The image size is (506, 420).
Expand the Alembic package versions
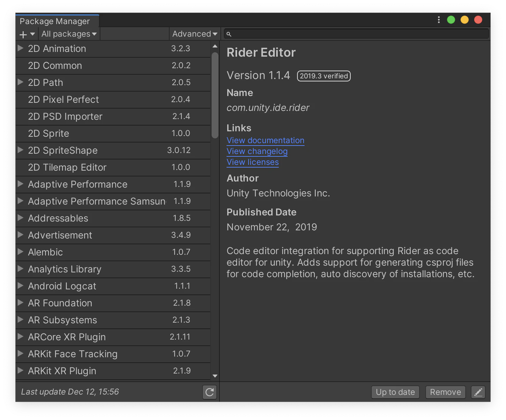tap(20, 251)
